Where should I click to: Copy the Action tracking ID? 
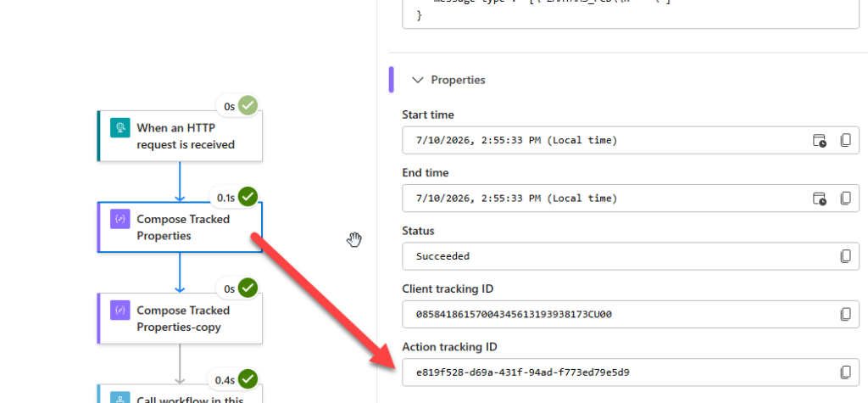845,372
